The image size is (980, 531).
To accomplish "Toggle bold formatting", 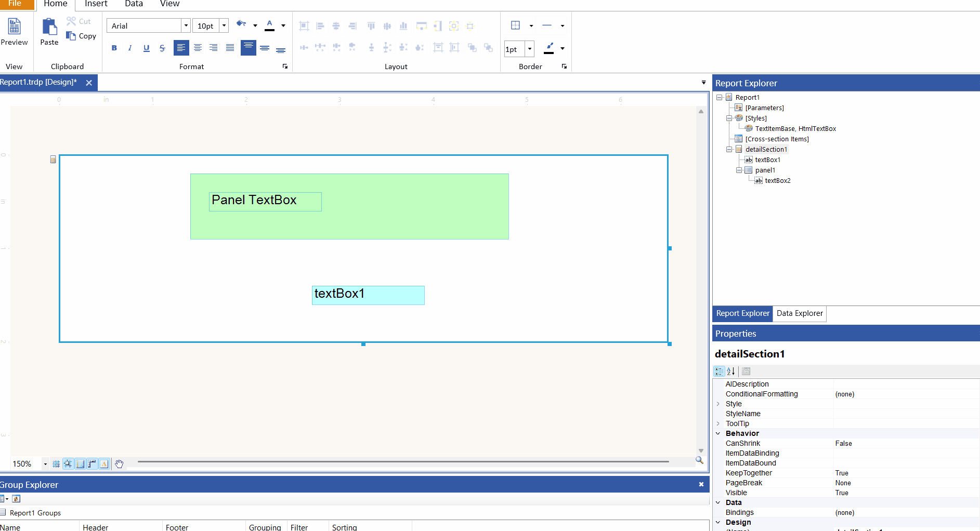I will 114,47.
